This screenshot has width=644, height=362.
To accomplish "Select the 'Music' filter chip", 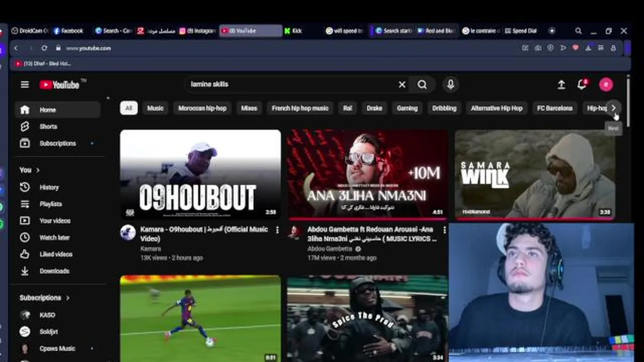I will (155, 108).
